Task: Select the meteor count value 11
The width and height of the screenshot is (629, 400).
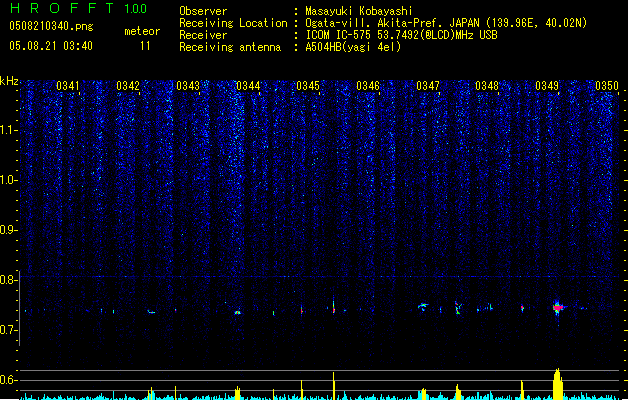Action: pos(145,46)
